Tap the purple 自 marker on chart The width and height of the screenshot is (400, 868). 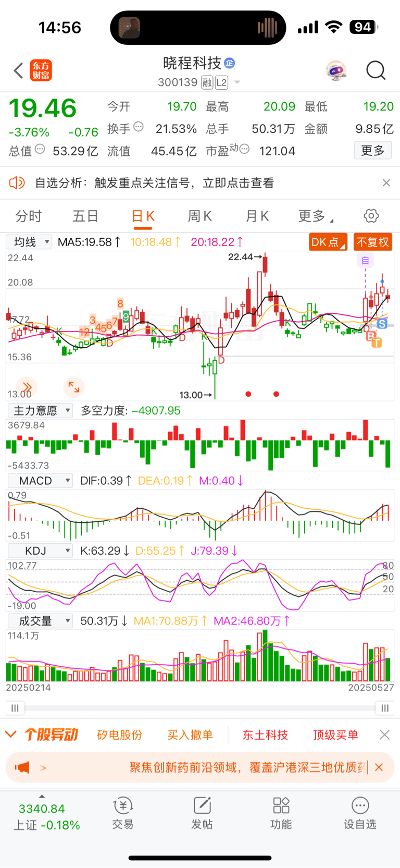point(365,260)
